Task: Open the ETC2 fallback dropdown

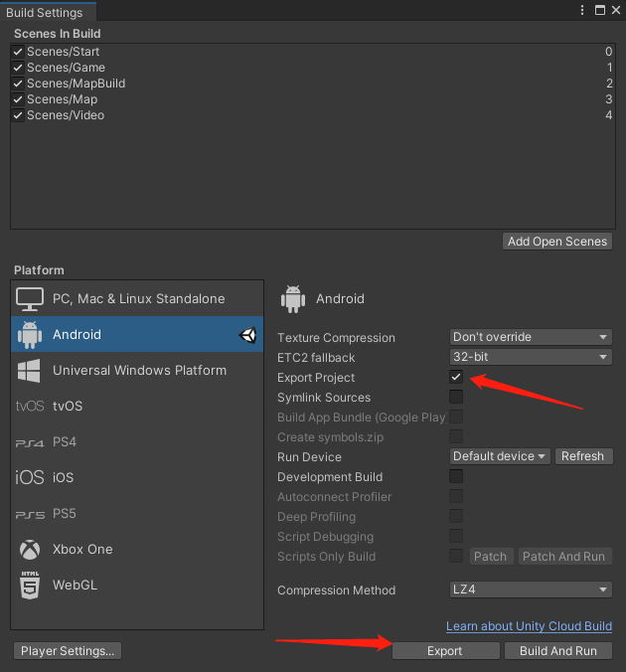Action: point(531,357)
